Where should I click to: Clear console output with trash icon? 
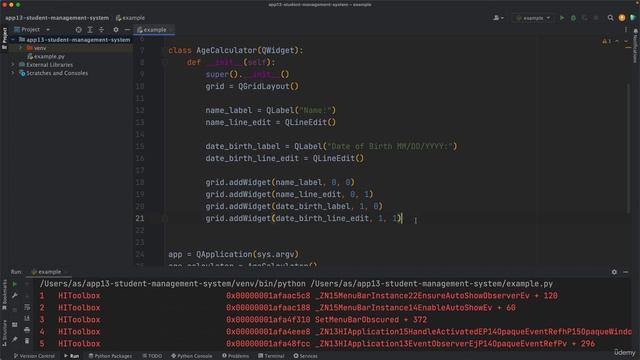tap(27, 341)
